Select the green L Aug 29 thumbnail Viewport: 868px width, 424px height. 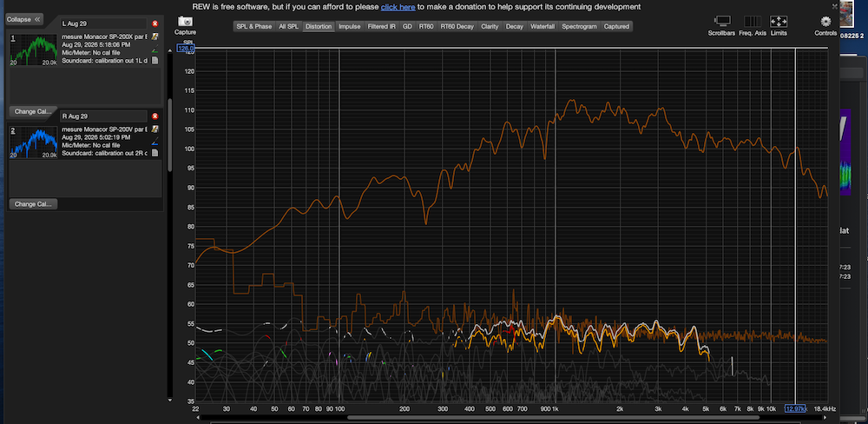pos(34,50)
